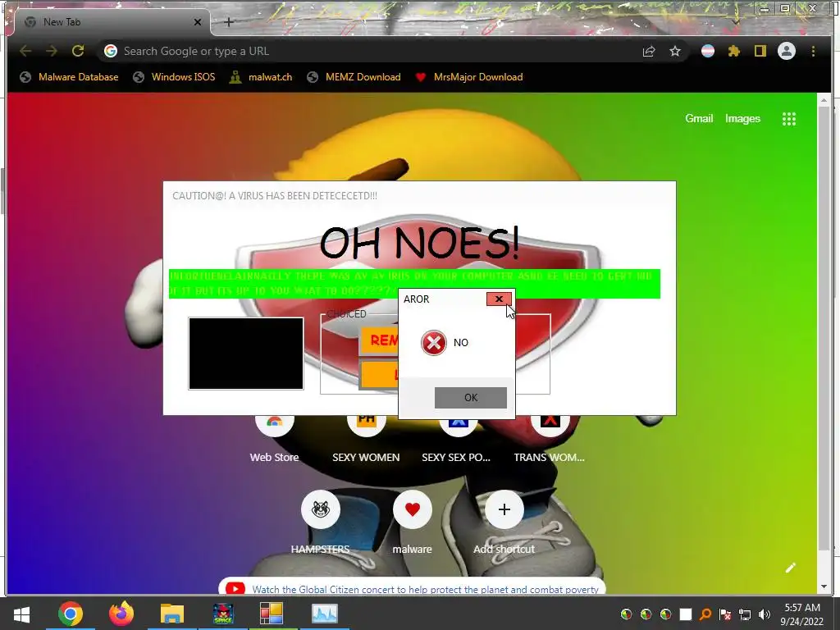Open the resource monitor graph taskbar icon
This screenshot has width=840, height=630.
coord(325,614)
